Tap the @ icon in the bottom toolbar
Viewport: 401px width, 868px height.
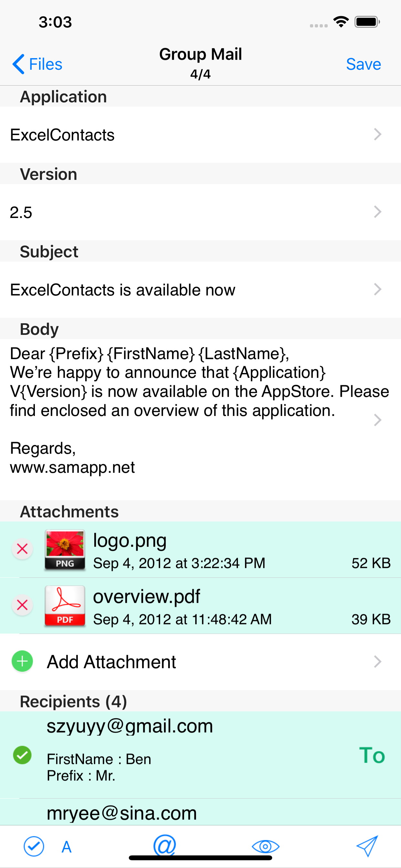click(x=164, y=845)
